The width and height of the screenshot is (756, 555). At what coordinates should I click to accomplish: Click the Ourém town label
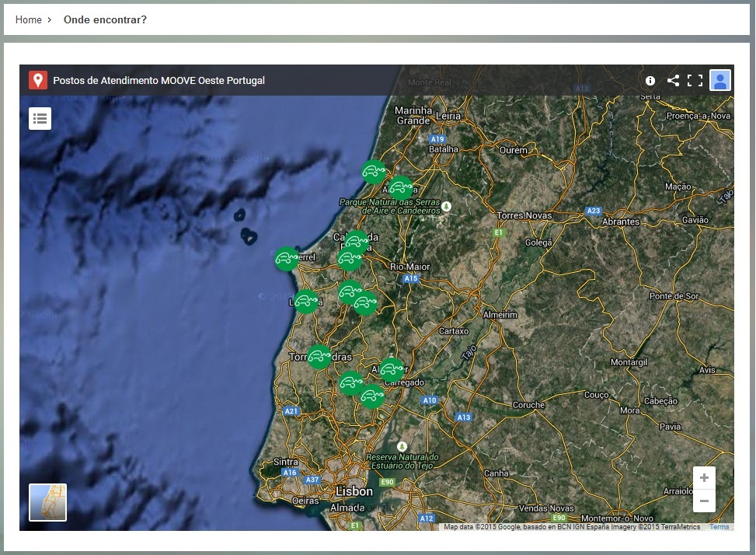[514, 150]
